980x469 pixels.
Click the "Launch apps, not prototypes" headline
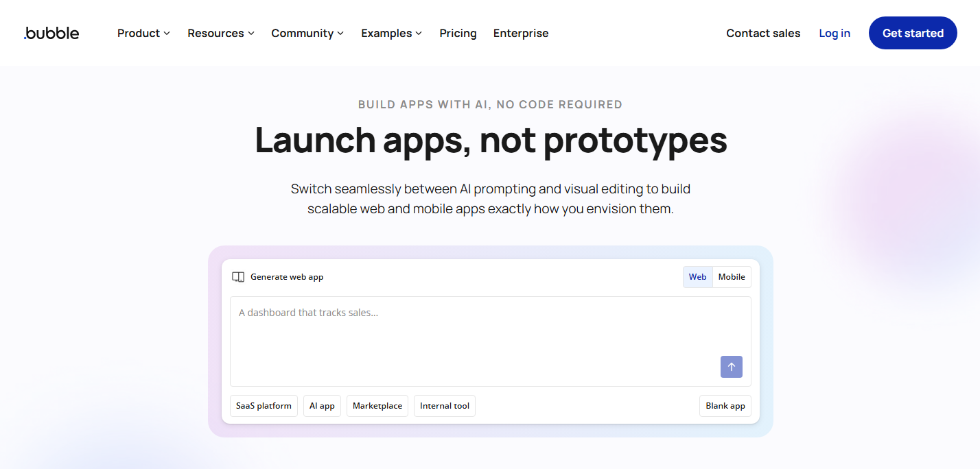point(491,140)
